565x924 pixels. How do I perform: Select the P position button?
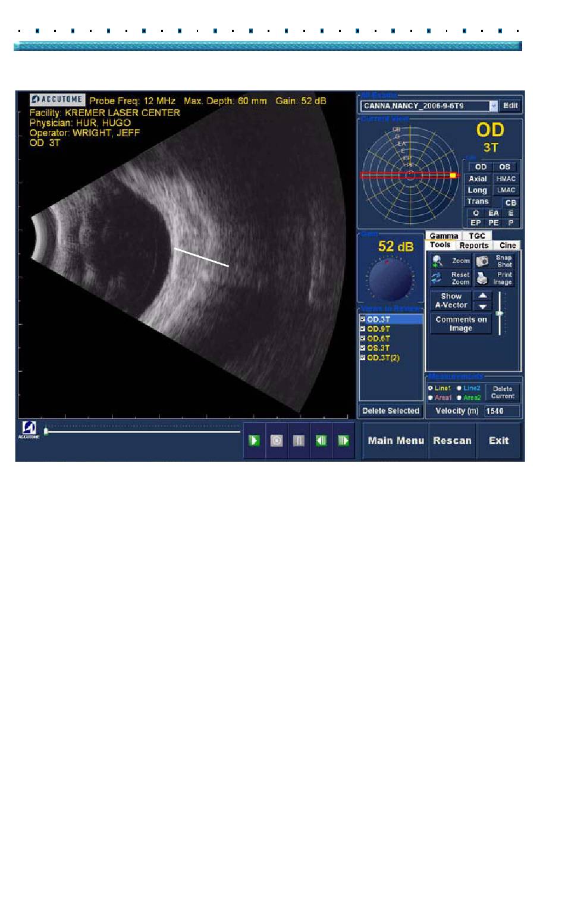click(511, 223)
